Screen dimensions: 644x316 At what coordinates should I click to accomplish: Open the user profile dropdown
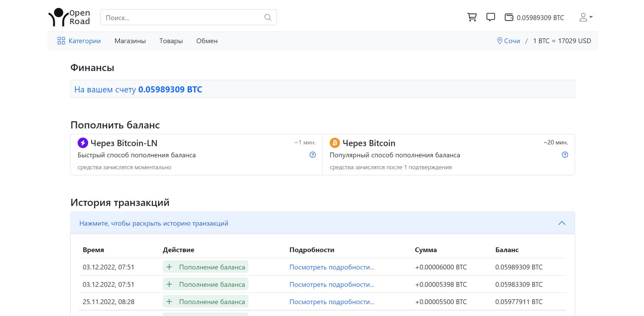586,17
